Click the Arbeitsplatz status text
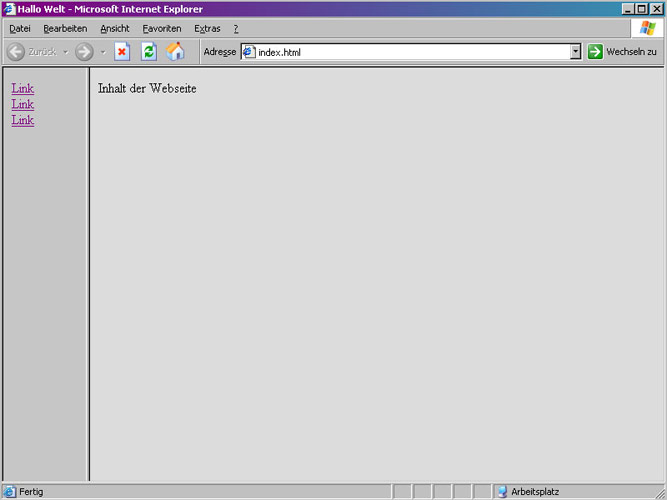 pyautogui.click(x=535, y=492)
